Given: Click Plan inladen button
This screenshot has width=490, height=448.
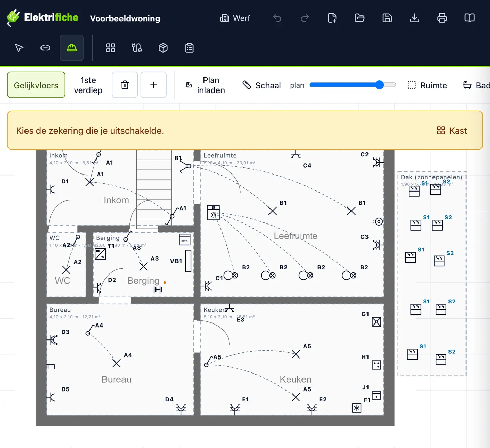Looking at the screenshot, I should pos(206,85).
